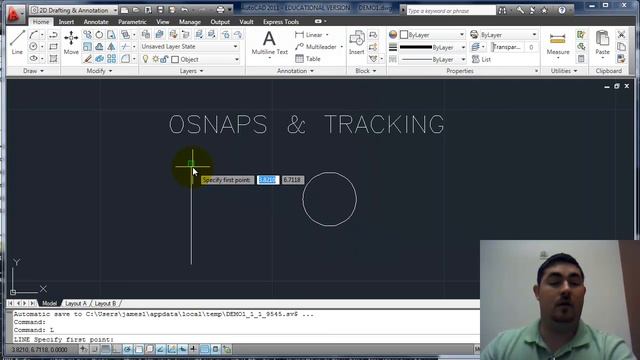The height and width of the screenshot is (360, 640).
Task: Open the Parametric ribbon tab
Action: point(132,22)
